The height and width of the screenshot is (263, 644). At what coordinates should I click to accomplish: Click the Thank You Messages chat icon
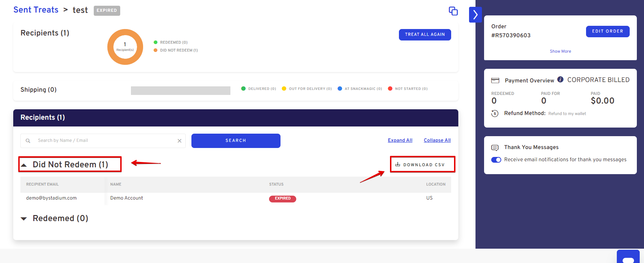tap(495, 148)
